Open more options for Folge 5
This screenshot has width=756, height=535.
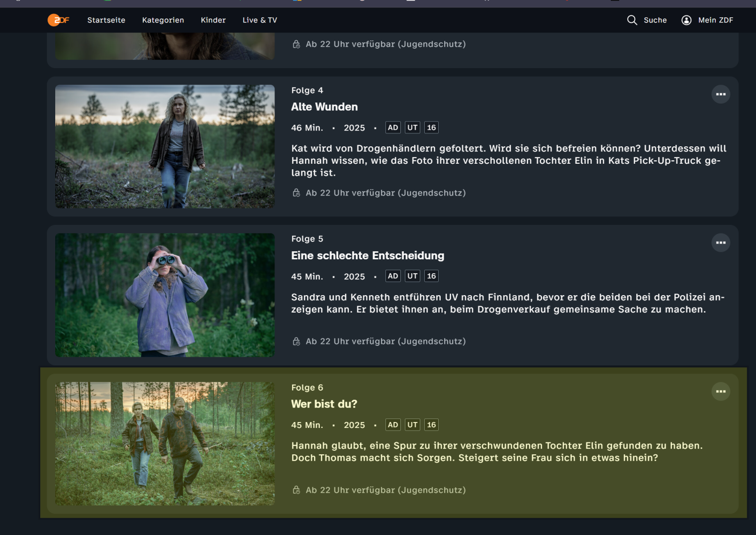(720, 243)
